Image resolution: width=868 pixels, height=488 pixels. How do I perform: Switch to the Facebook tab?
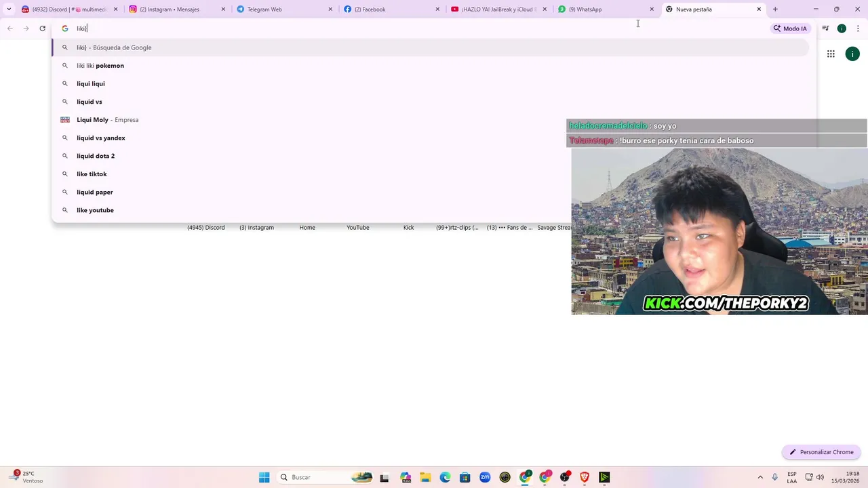[x=391, y=9]
